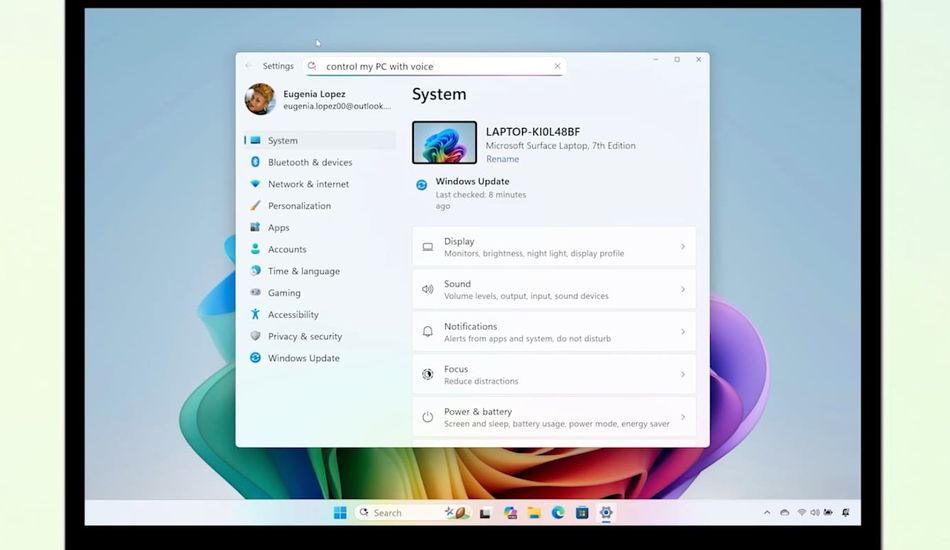Screen dimensions: 950x550
Task: Click the Gaming controller icon
Action: click(x=255, y=293)
